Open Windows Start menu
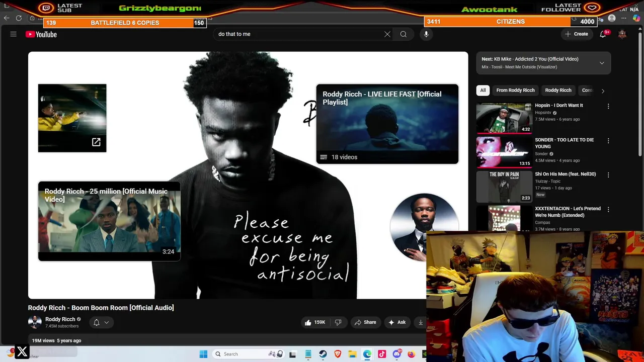Image resolution: width=644 pixels, height=362 pixels. point(203,354)
